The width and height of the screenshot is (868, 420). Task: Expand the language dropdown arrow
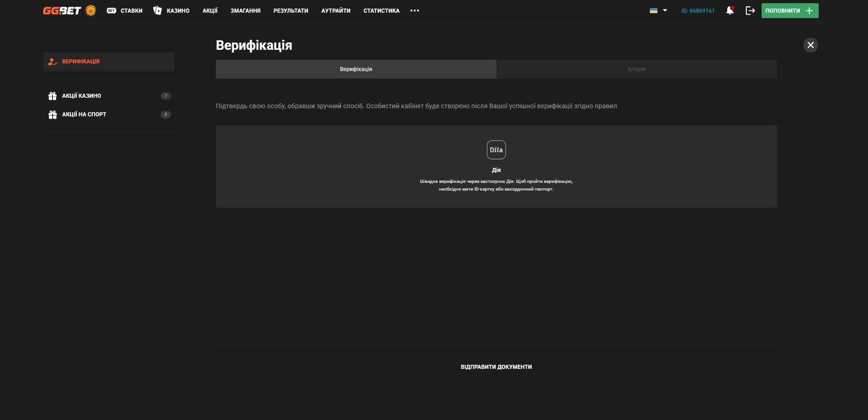pos(665,10)
